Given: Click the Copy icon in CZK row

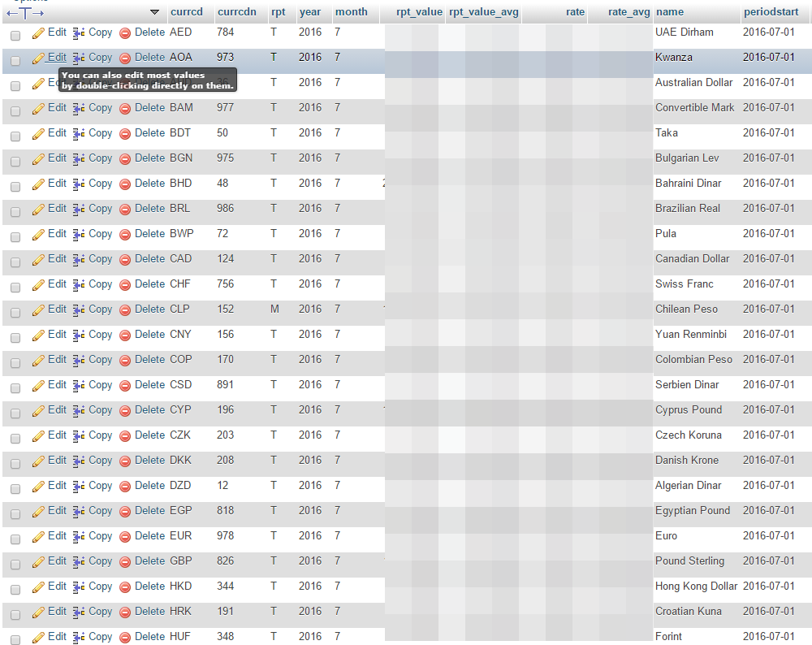Looking at the screenshot, I should tap(79, 437).
